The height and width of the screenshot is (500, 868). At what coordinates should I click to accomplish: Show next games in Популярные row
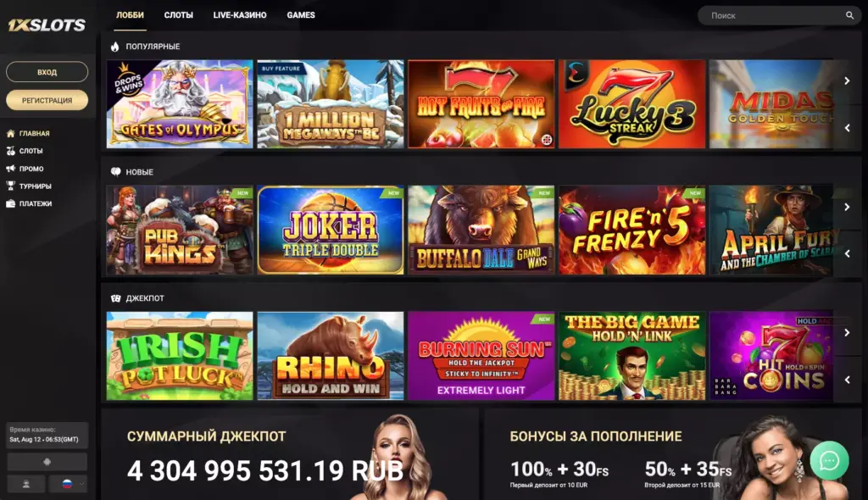coord(847,81)
